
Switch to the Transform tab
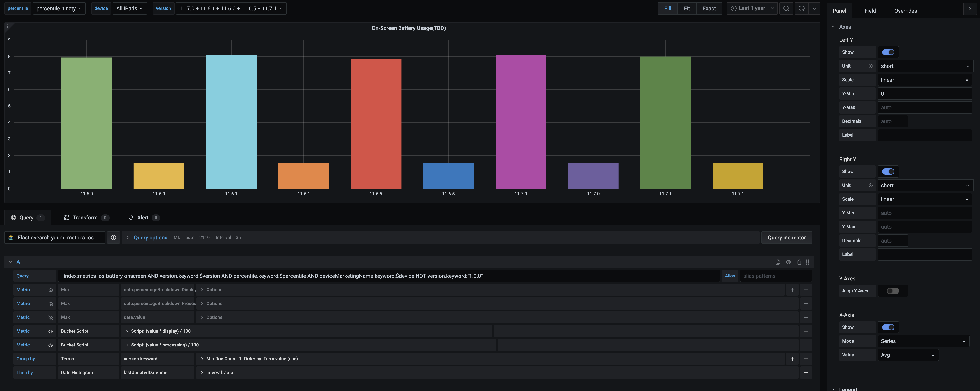pyautogui.click(x=85, y=217)
